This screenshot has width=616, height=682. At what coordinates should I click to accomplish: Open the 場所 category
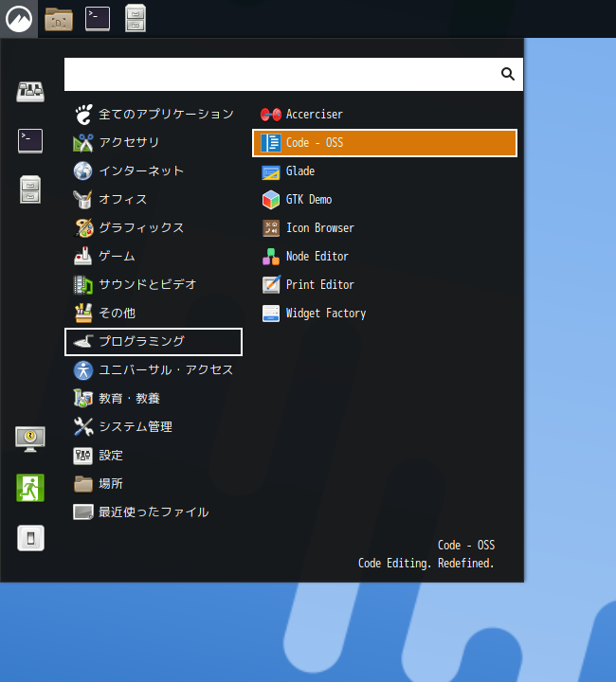[154, 484]
